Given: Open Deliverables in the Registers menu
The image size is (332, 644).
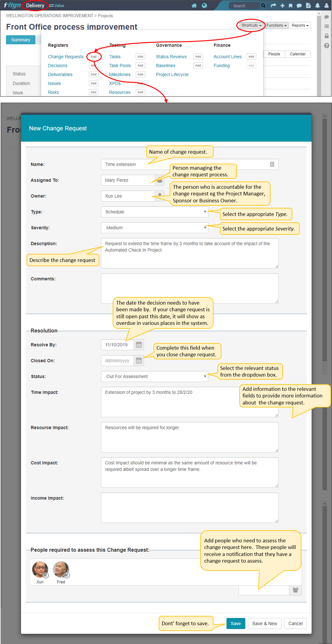Looking at the screenshot, I should click(x=60, y=74).
